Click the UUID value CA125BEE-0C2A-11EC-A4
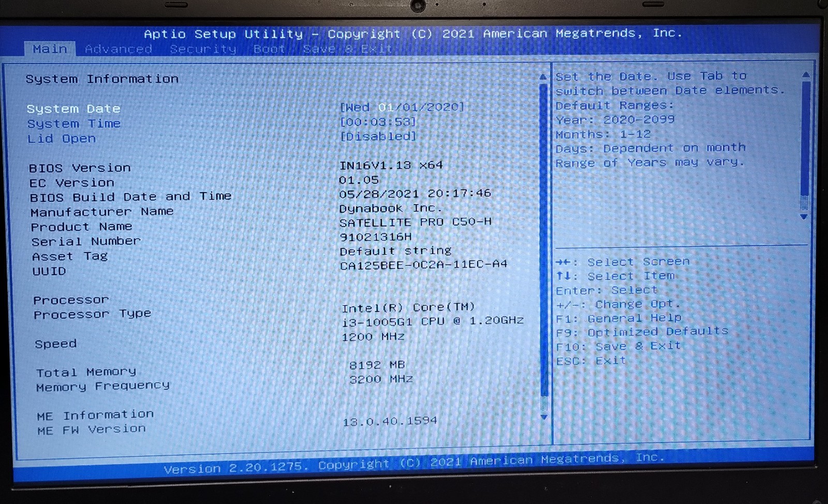 coord(424,265)
